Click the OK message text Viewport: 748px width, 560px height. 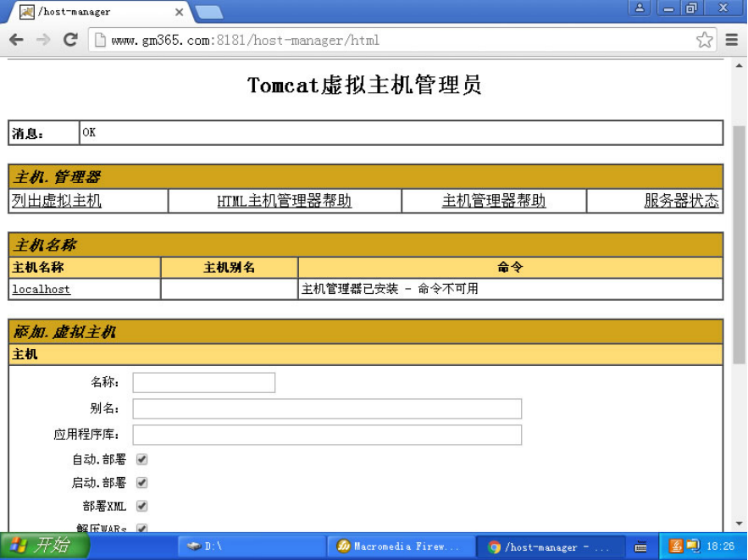(x=89, y=132)
